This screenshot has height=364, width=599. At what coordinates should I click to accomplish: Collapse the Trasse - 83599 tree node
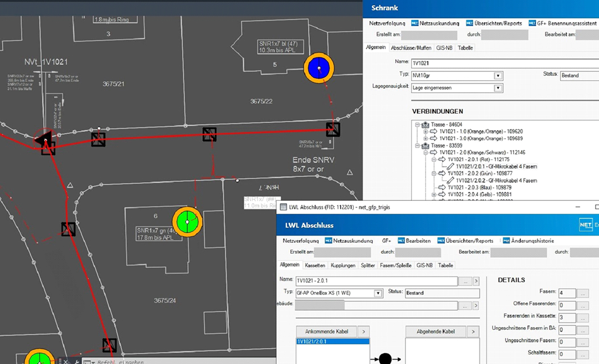click(417, 146)
